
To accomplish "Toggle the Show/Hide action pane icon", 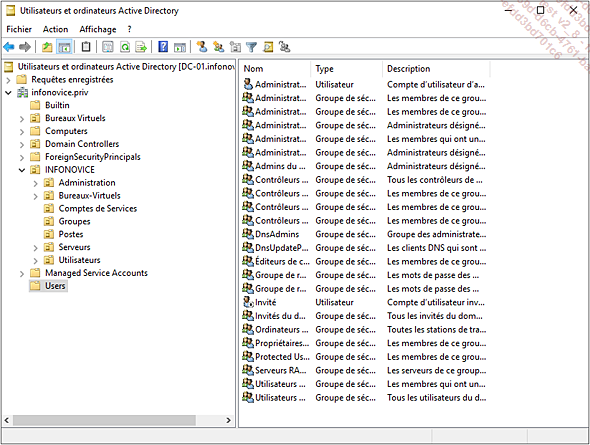I will click(179, 47).
